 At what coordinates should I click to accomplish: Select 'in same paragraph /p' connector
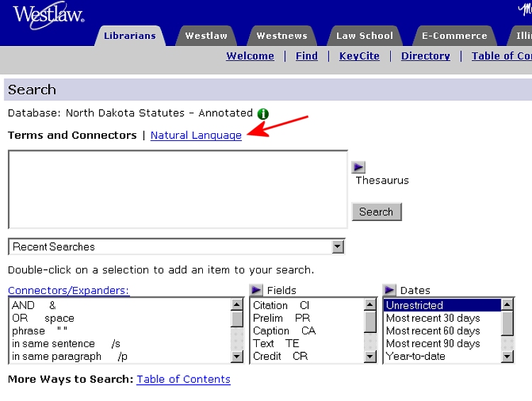coord(120,356)
